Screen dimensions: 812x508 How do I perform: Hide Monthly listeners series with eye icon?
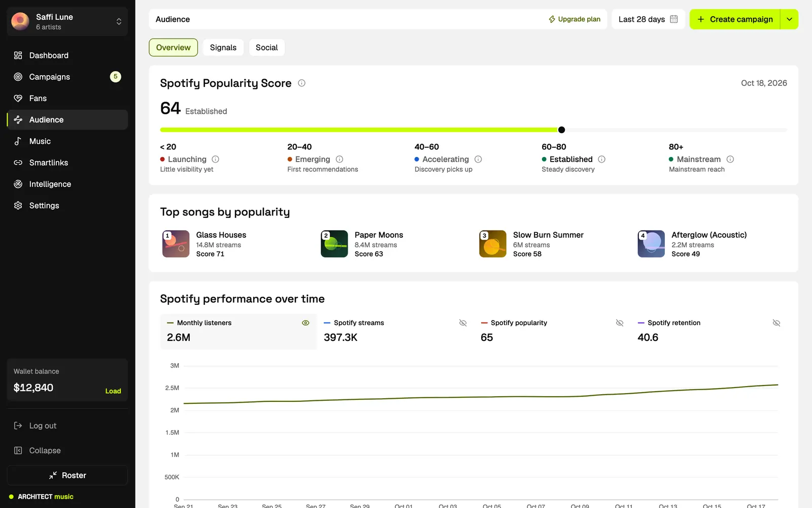click(306, 323)
